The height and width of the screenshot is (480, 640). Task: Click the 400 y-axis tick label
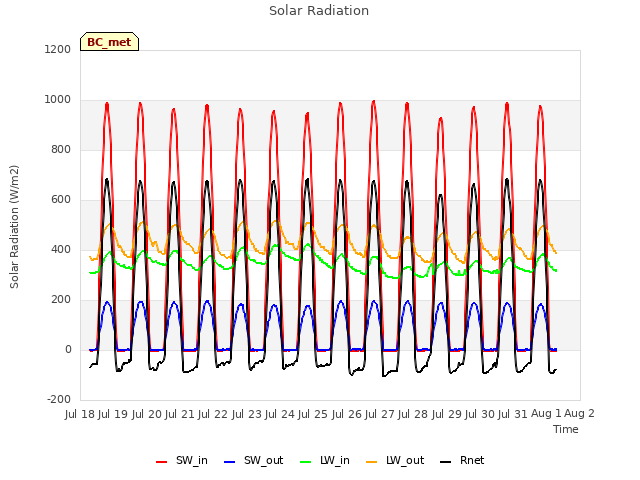click(61, 249)
